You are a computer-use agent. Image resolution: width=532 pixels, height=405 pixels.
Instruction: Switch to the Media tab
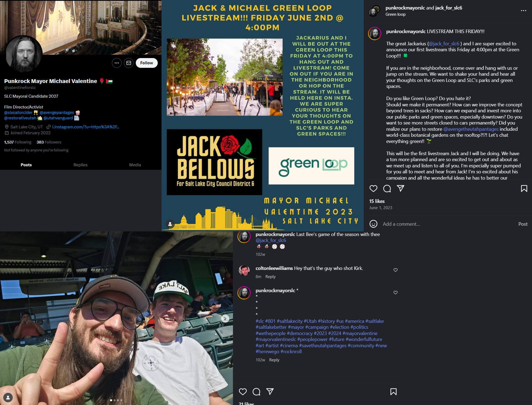135,165
